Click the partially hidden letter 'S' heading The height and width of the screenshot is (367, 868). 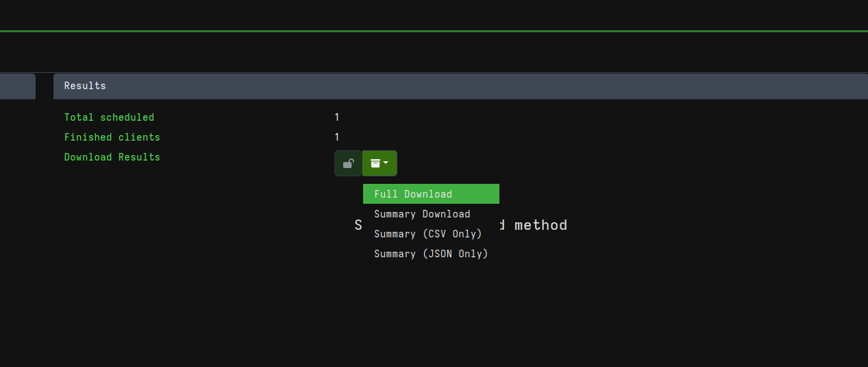click(x=358, y=225)
